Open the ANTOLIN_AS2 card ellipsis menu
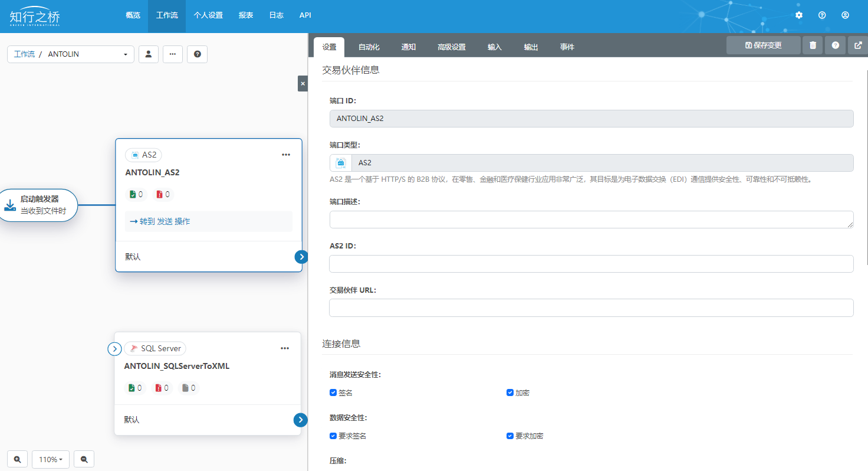868x471 pixels. point(286,155)
